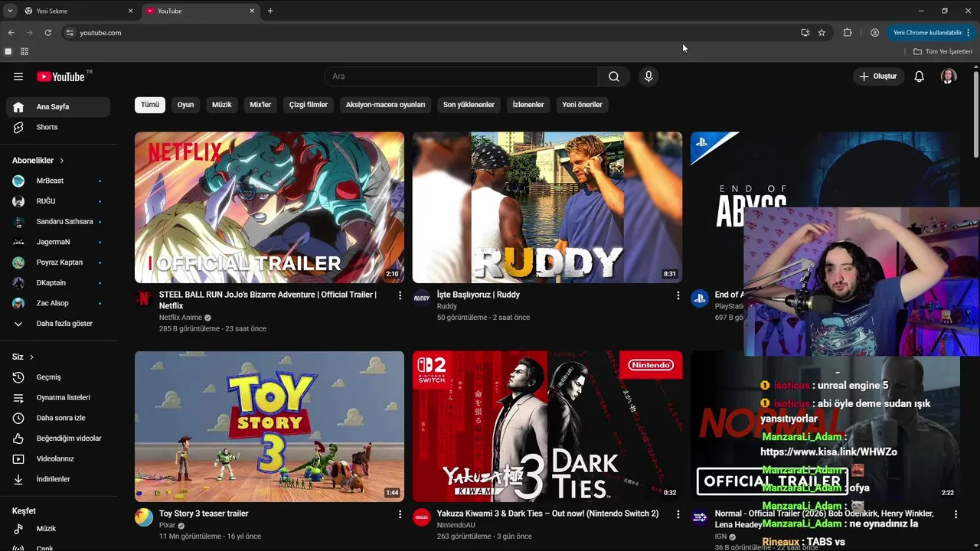Open Tüm Yer İşaretleri bookmarks folder

tap(942, 51)
